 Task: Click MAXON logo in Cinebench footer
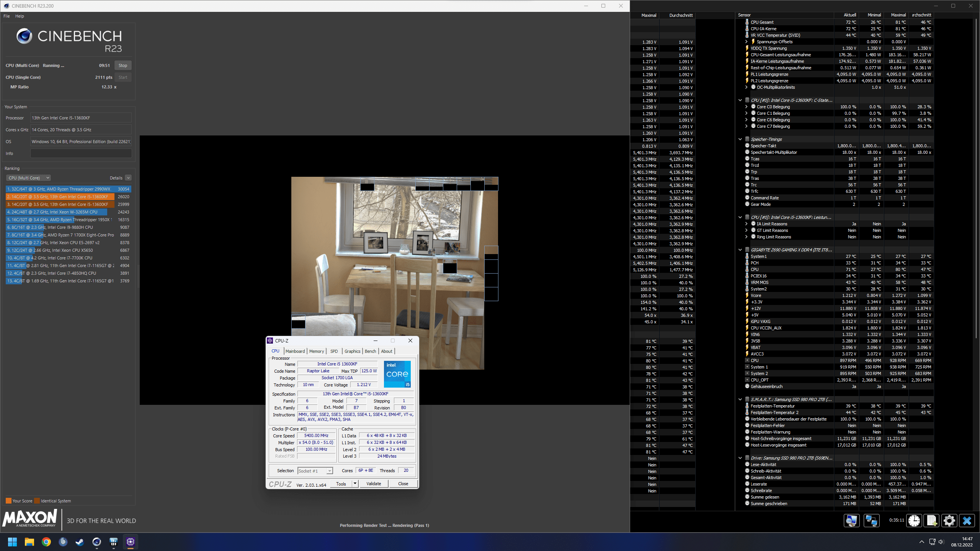pyautogui.click(x=30, y=519)
